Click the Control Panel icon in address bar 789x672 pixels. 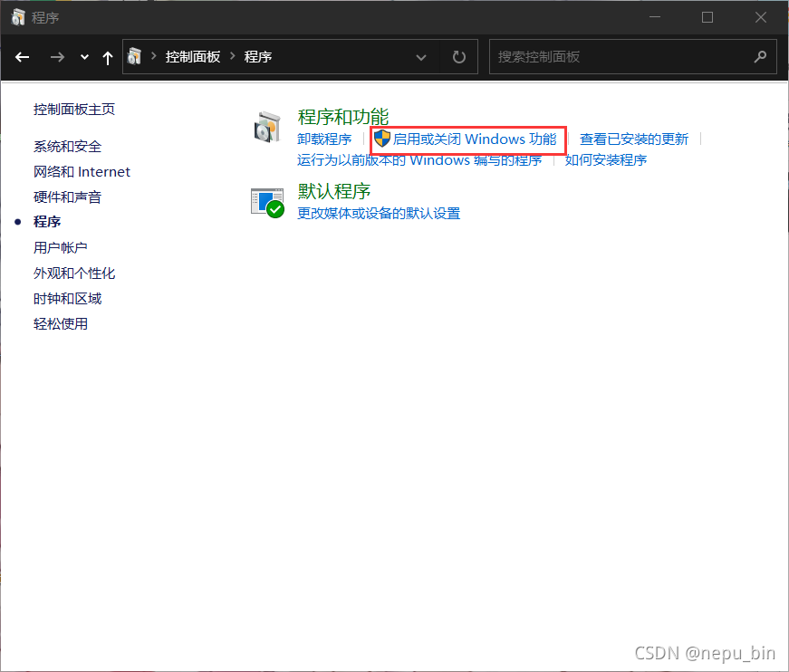click(x=134, y=56)
